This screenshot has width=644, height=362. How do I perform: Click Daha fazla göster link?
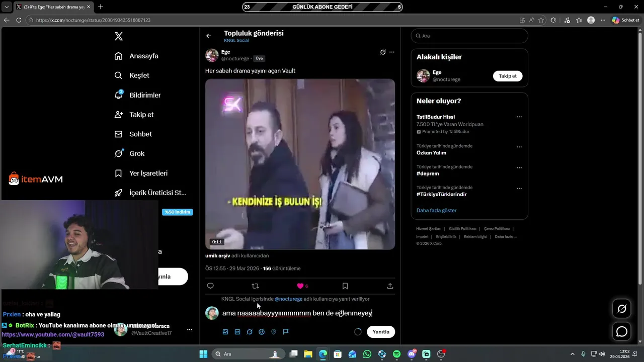[436, 210]
